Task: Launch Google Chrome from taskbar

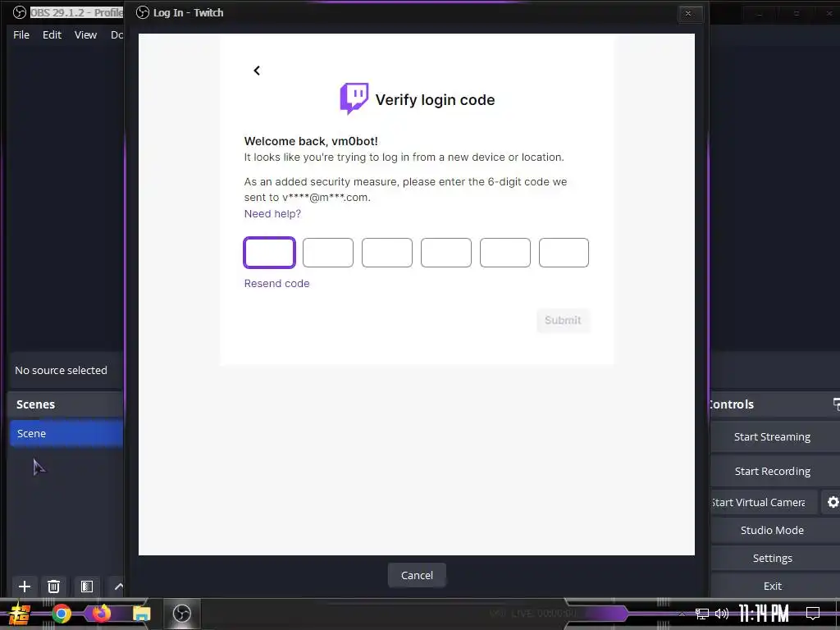Action: coord(62,614)
